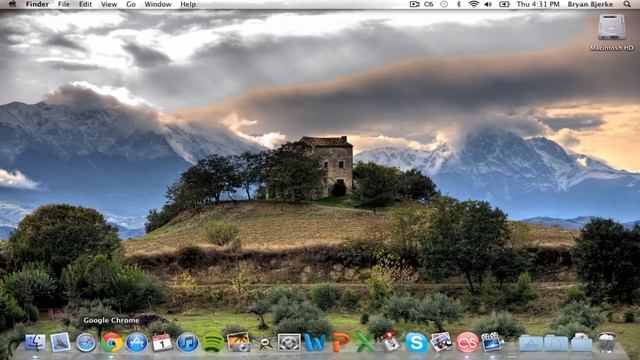640x360 pixels.
Task: Open Safari compass icon in Dock
Action: click(86, 342)
